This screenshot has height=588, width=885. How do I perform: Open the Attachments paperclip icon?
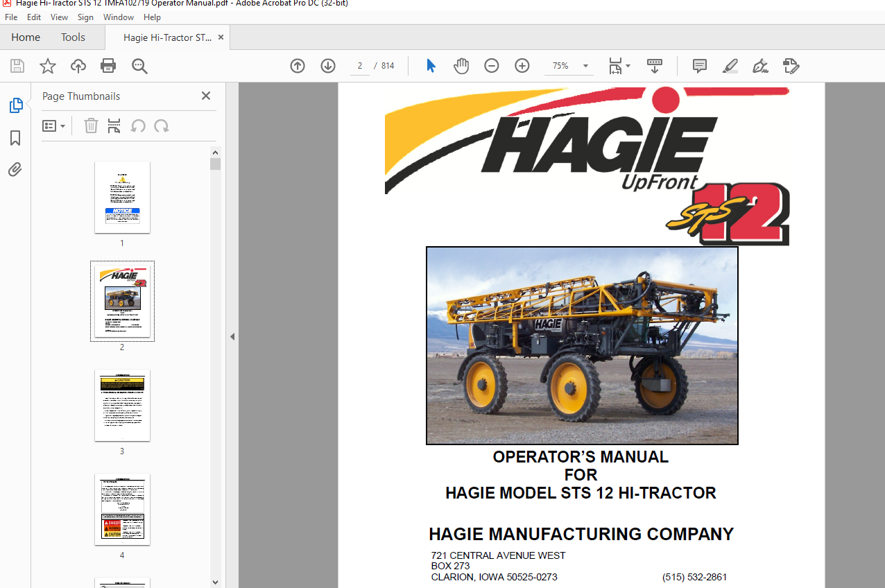pos(15,169)
